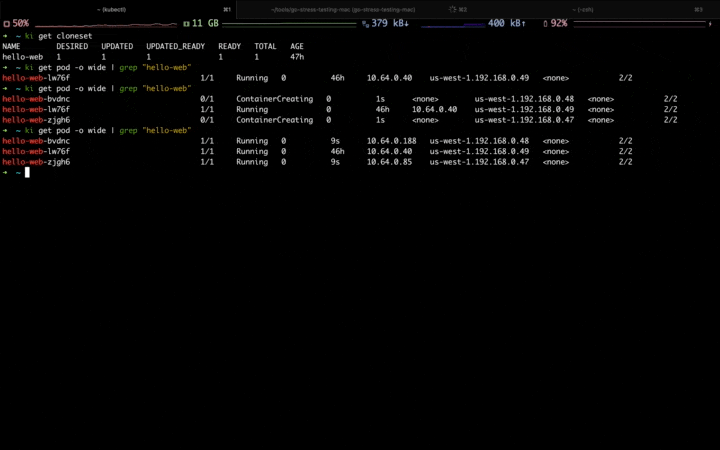Screen dimensions: 720x450
Task: Click the battery icon beside 92%
Action: [x=546, y=23]
